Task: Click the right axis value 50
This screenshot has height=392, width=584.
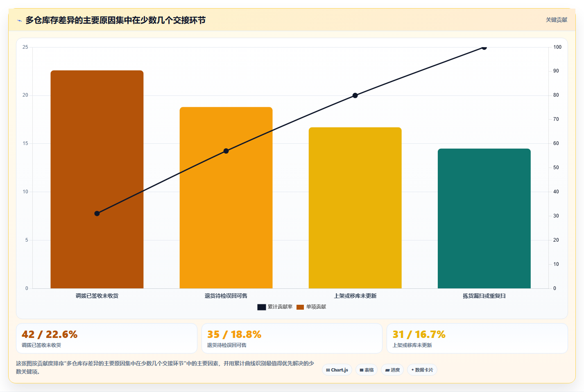Action: (556, 168)
